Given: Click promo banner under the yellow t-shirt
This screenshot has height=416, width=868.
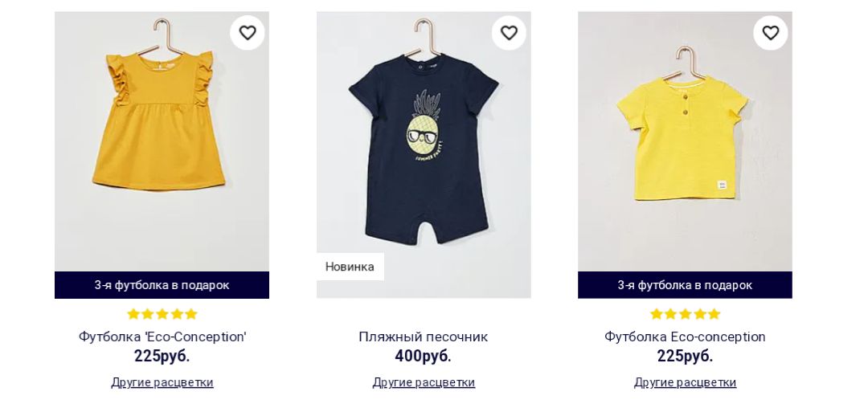Looking at the screenshot, I should point(685,285).
